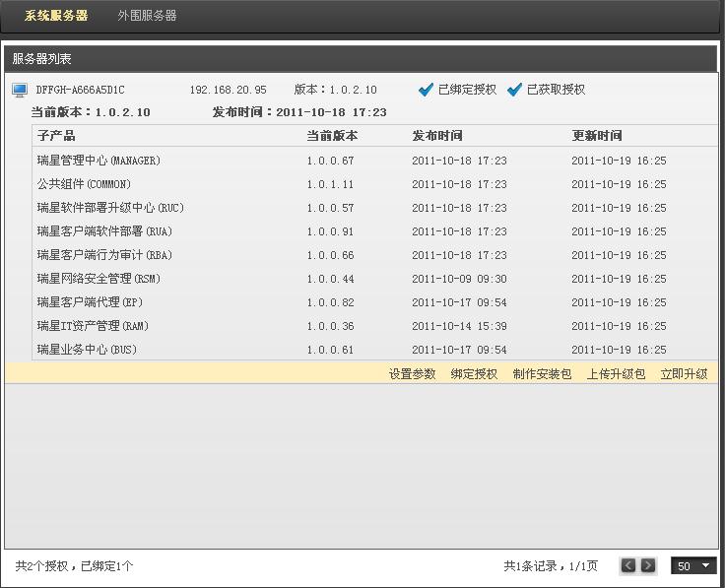Click version 1.0.1.11 cell
The width and height of the screenshot is (725, 588).
point(330,184)
